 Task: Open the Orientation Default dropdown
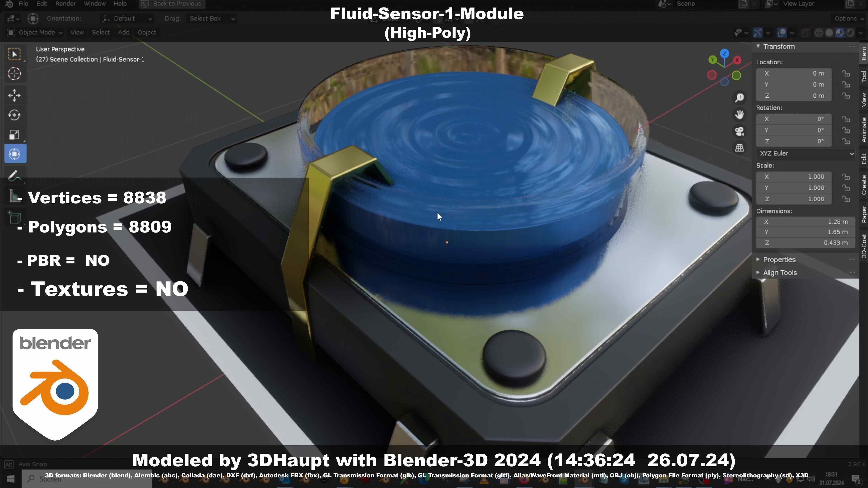pos(127,19)
